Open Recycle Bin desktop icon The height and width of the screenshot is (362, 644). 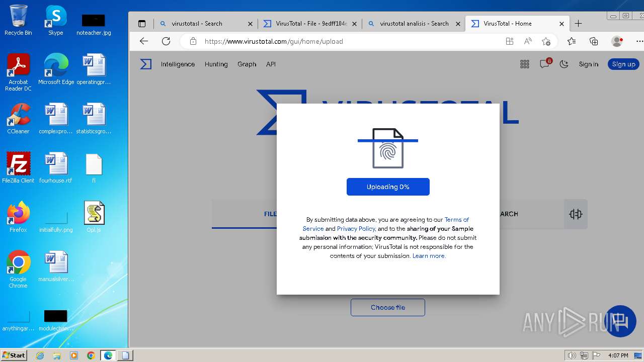pyautogui.click(x=18, y=20)
